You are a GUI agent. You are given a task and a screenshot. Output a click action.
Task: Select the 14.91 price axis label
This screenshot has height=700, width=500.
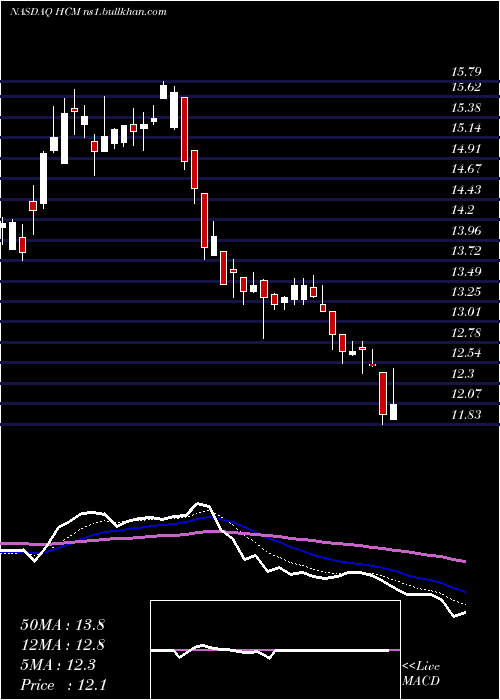click(466, 149)
